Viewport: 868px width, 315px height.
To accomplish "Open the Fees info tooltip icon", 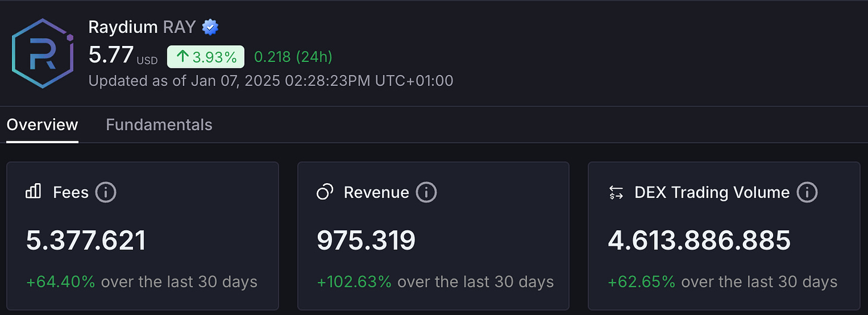I will 106,192.
